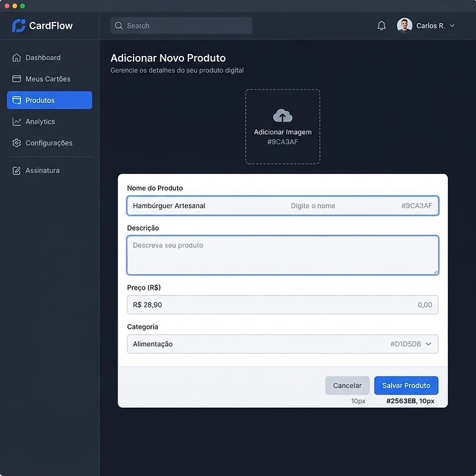Click the Categoria chevron arrow
Screen dimensions: 476x476
pos(428,344)
